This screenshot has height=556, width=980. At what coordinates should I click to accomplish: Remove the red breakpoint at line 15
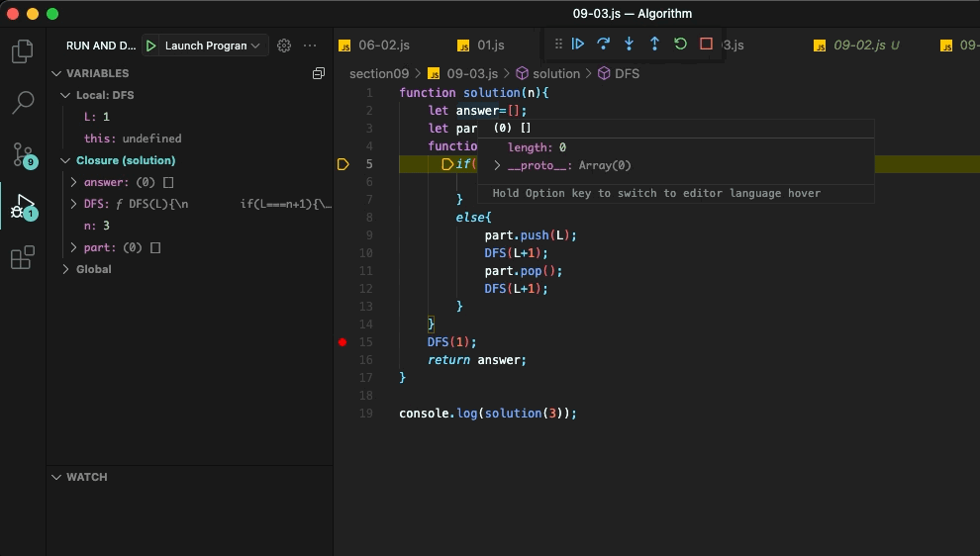(343, 341)
